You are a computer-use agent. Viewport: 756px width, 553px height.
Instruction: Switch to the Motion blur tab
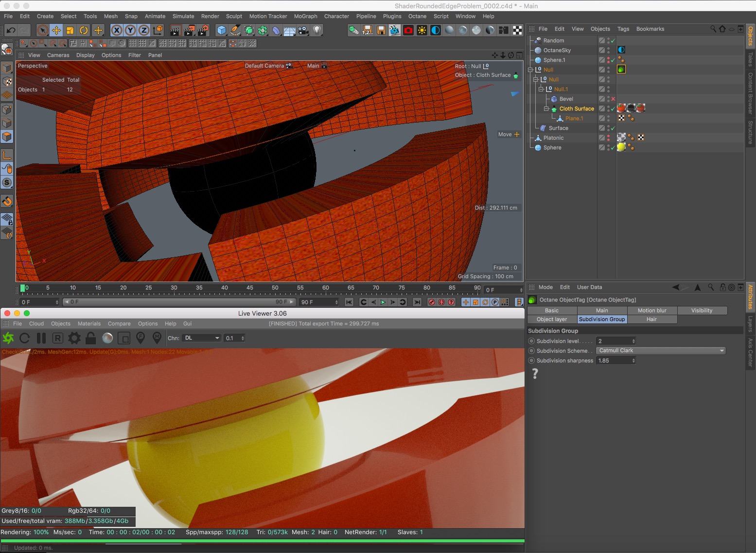point(651,310)
